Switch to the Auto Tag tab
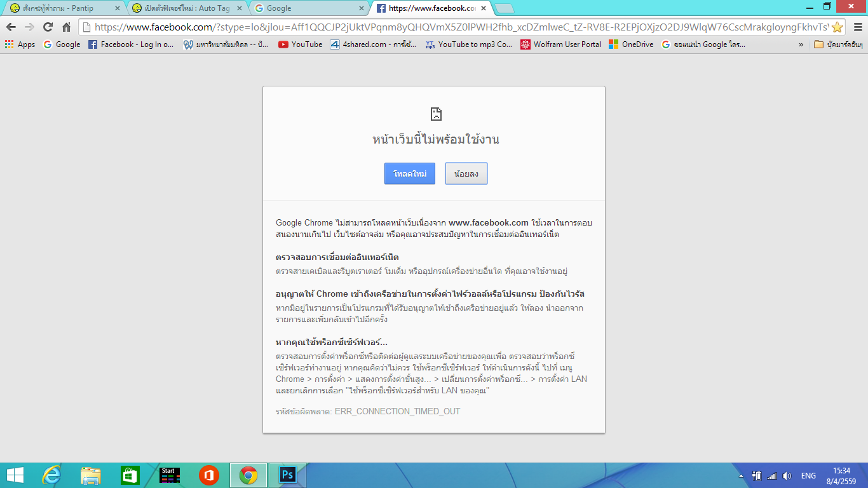 186,8
